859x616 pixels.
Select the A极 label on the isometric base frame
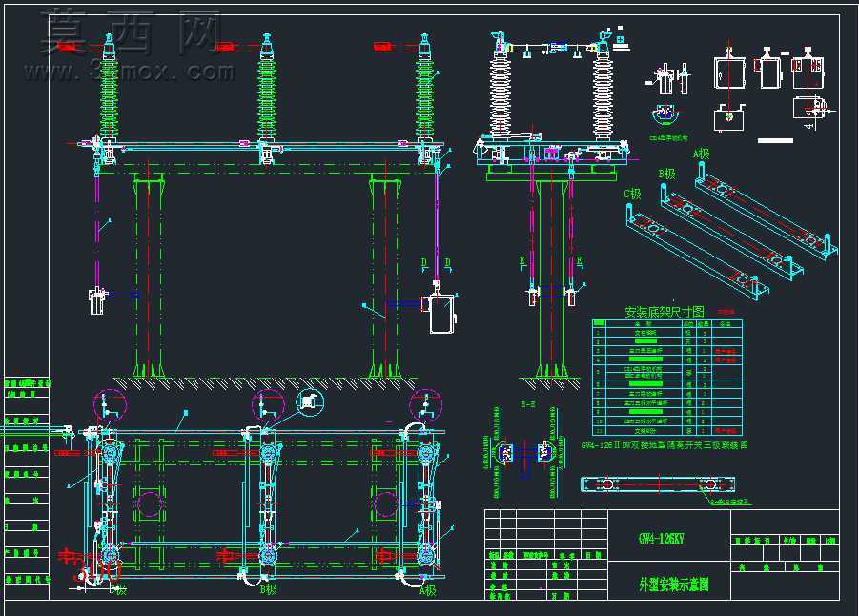pyautogui.click(x=702, y=154)
